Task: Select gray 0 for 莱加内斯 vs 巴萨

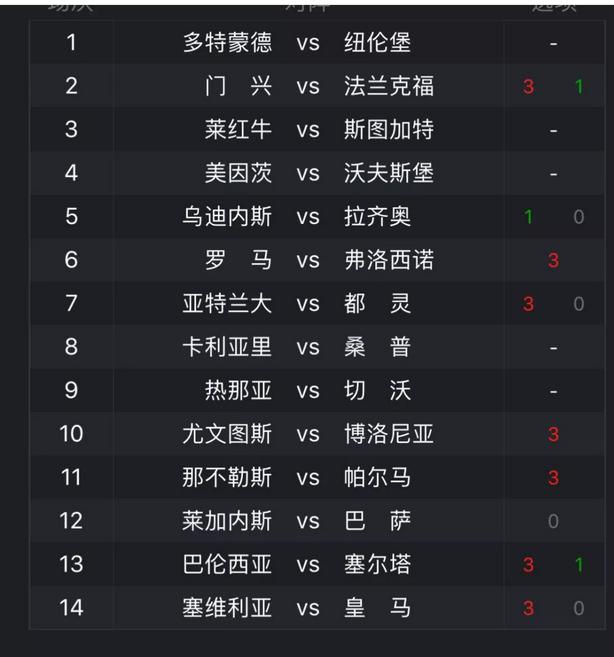Action: click(x=553, y=521)
